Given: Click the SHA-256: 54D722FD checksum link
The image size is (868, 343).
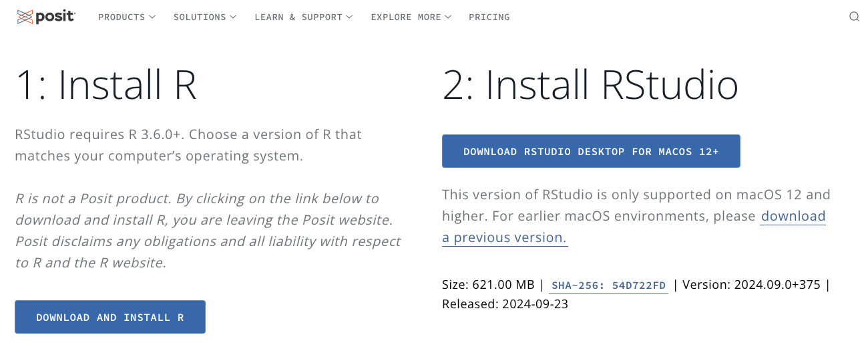Looking at the screenshot, I should [608, 285].
